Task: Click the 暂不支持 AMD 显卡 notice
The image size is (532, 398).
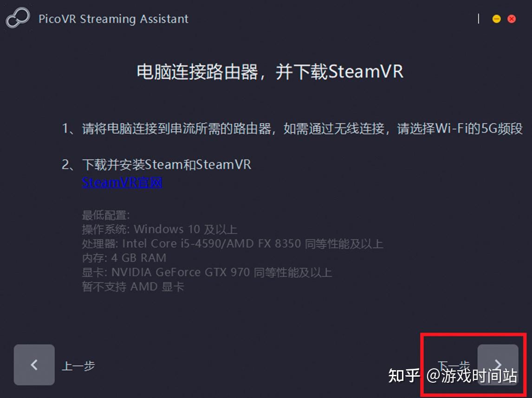Action: (x=133, y=287)
